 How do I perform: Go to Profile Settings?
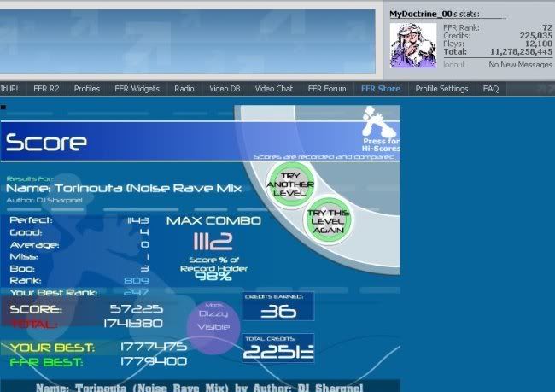tap(441, 88)
